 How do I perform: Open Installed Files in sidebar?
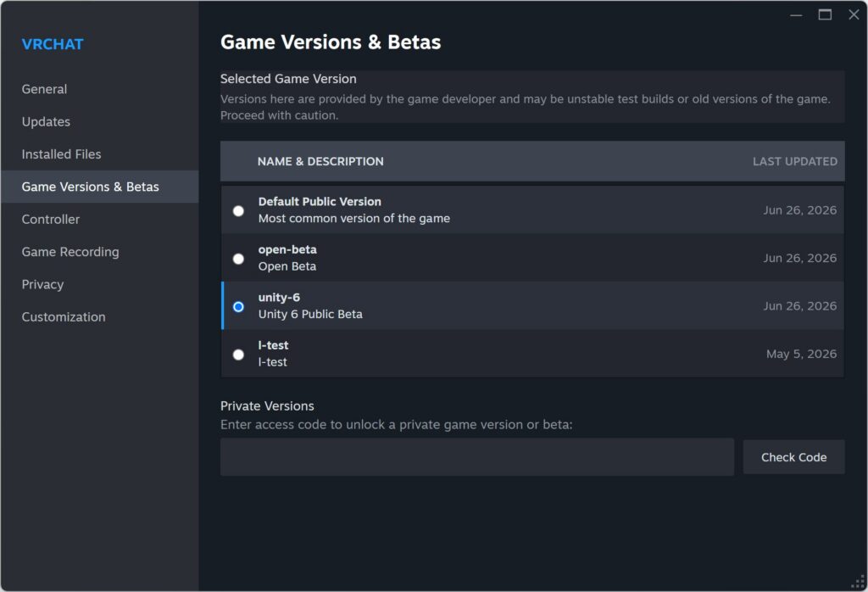pos(100,154)
